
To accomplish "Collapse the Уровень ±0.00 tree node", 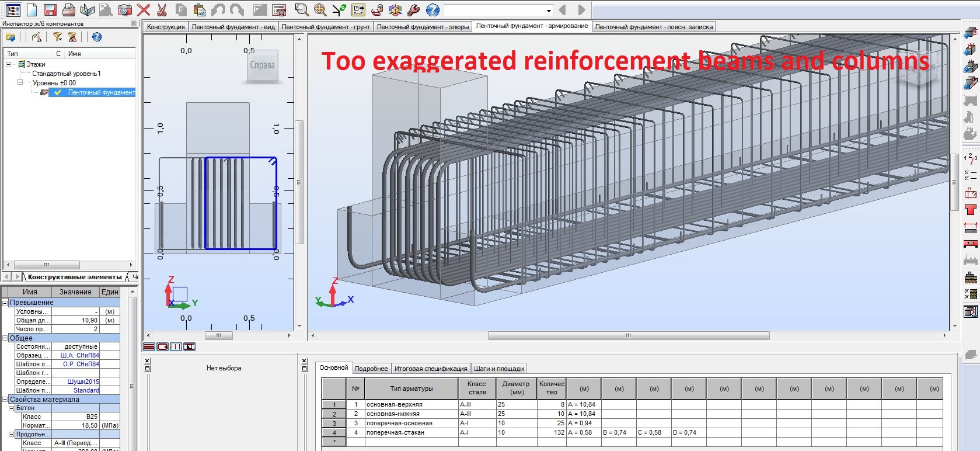I will pos(20,83).
